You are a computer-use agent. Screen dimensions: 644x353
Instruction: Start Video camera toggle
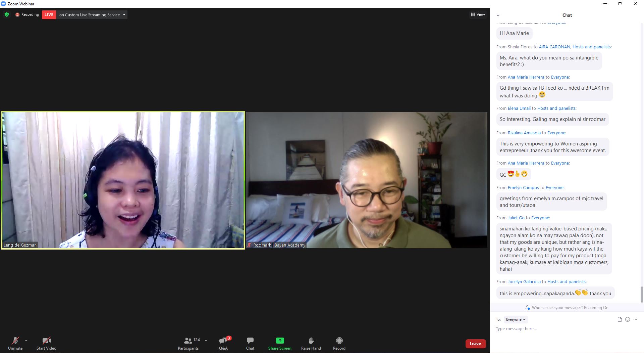46,343
